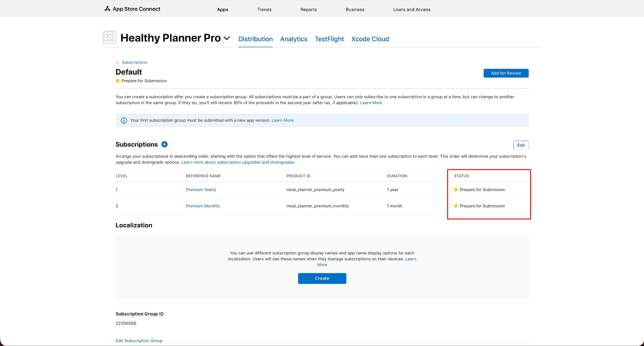This screenshot has height=346, width=644.
Task: Click the Edit Subscription Group link
Action: click(x=139, y=341)
